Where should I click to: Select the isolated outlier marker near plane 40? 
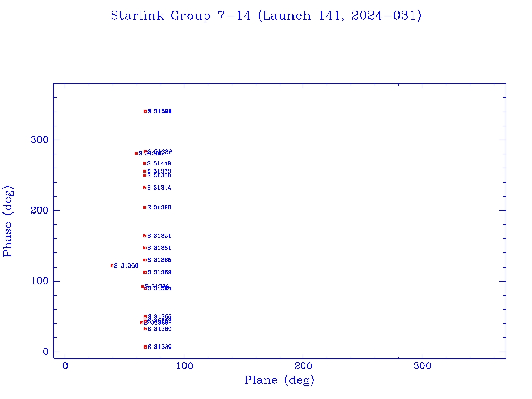pyautogui.click(x=112, y=265)
